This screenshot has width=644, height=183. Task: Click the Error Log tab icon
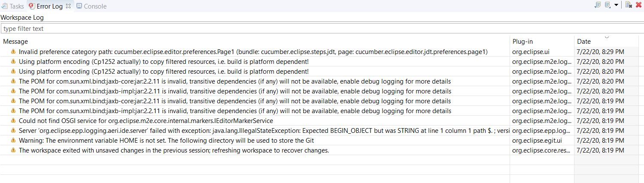tap(32, 6)
